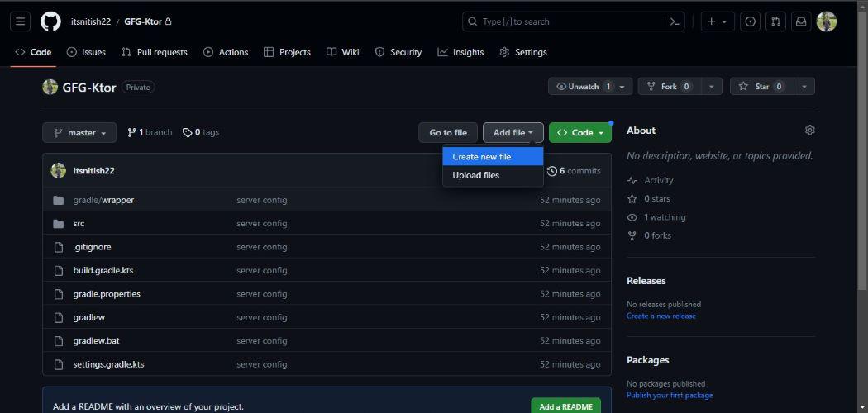Screen dimensions: 868x413
Task: Open user profile avatar menu
Action: (827, 21)
